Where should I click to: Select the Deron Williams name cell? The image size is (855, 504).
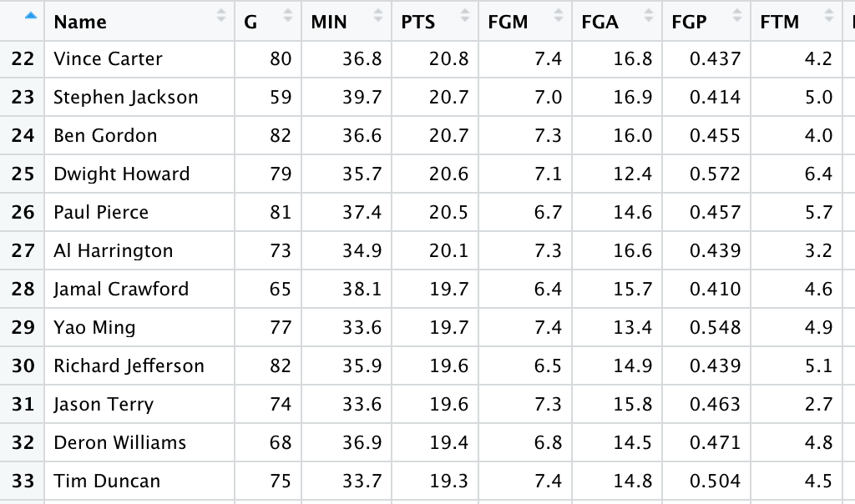(119, 443)
